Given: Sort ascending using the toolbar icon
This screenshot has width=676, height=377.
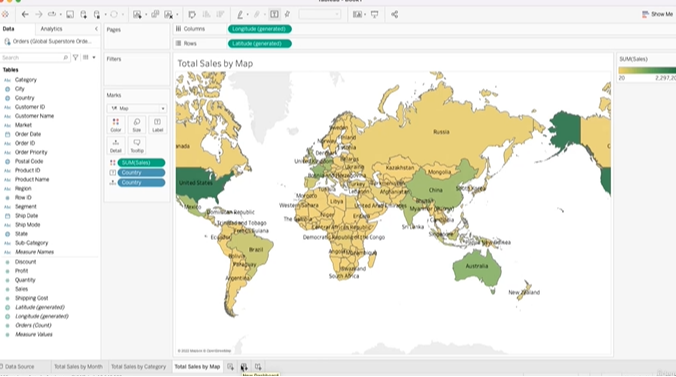Looking at the screenshot, I should [207, 15].
